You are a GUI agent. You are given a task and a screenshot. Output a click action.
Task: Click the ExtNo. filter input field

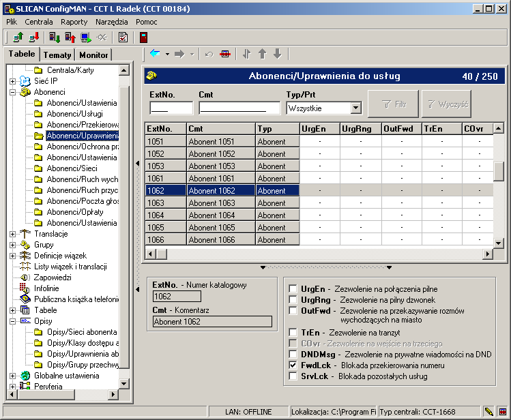(171, 108)
